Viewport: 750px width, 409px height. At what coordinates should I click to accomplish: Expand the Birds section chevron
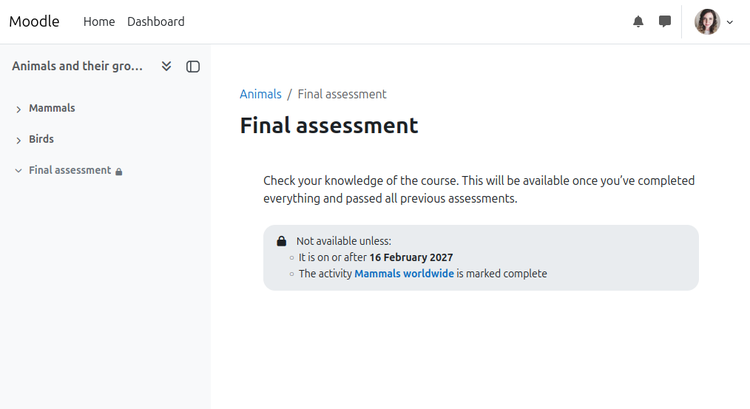[x=18, y=140]
